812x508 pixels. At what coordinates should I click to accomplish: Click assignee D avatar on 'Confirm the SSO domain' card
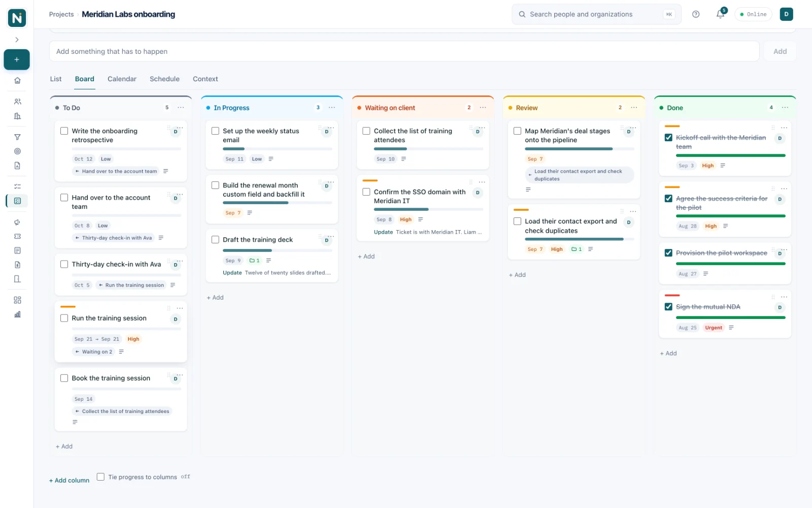(x=478, y=193)
